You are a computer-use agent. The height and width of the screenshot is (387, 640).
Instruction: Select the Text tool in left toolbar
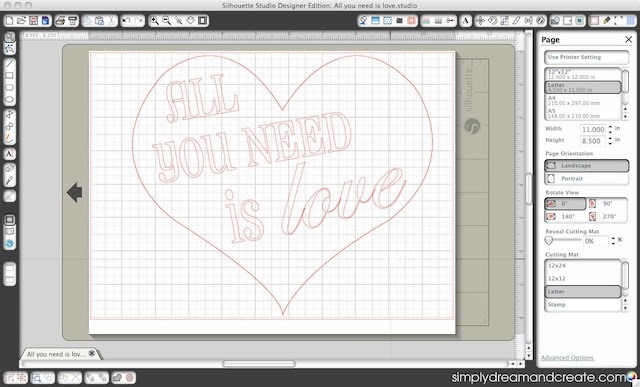click(x=9, y=154)
